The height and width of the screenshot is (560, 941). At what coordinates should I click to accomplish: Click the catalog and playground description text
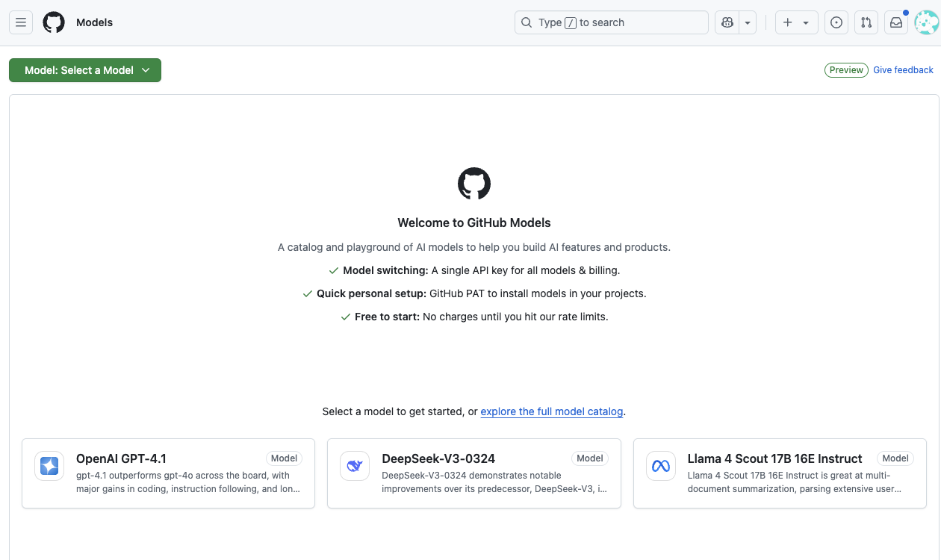click(474, 247)
